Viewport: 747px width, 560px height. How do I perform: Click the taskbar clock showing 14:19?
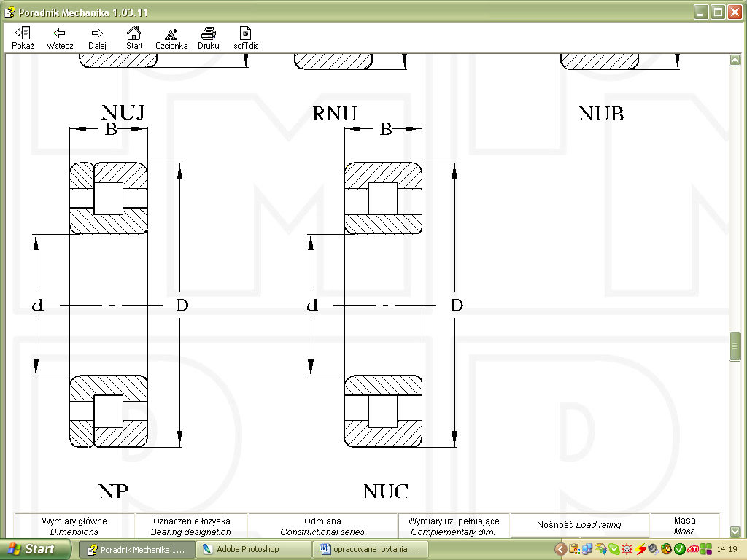pyautogui.click(x=727, y=549)
